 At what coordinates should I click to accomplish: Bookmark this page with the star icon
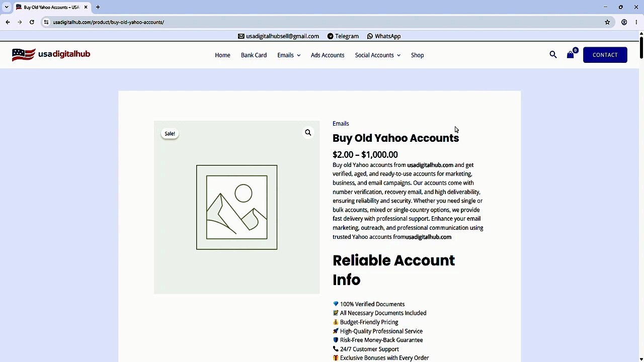click(607, 22)
